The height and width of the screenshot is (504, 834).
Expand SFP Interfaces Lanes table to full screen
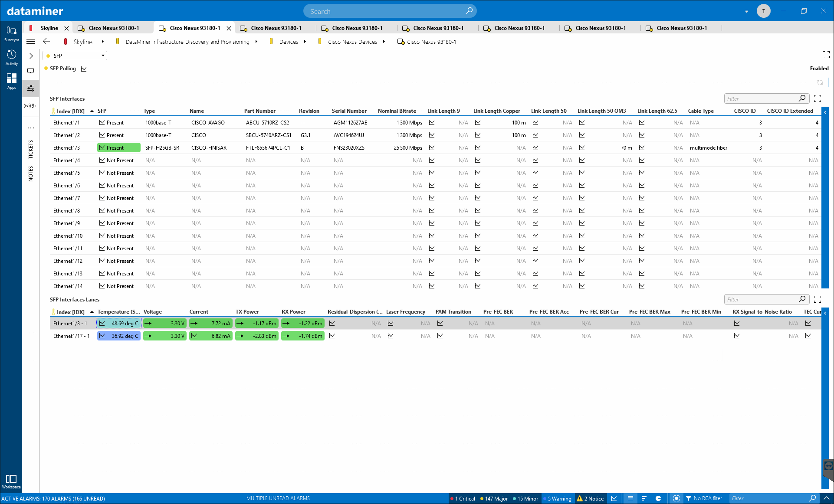(x=818, y=299)
